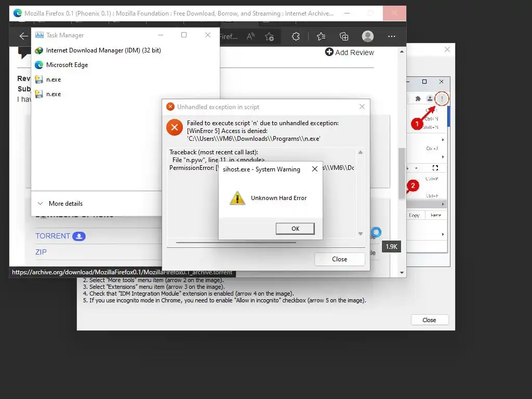Screen dimensions: 532x399
Task: Click the Edge icon in window title bar
Action: (18, 13)
